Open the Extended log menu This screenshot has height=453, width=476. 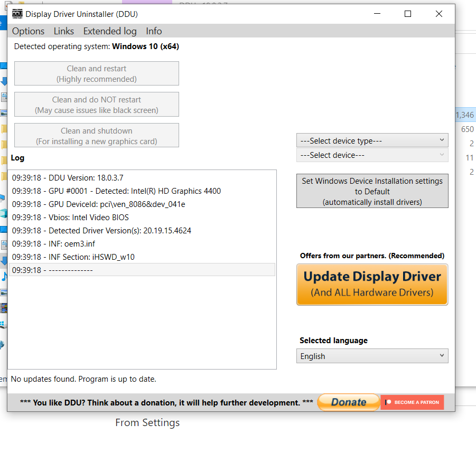pos(110,31)
